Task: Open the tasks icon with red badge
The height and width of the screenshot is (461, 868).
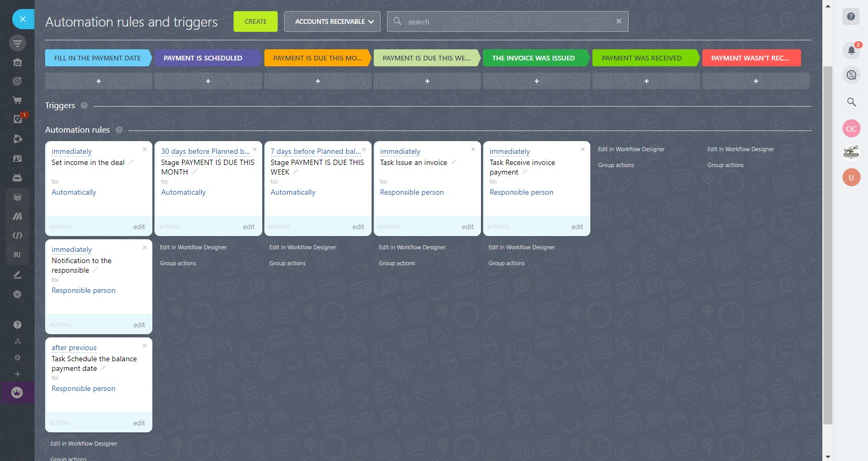Action: click(18, 119)
